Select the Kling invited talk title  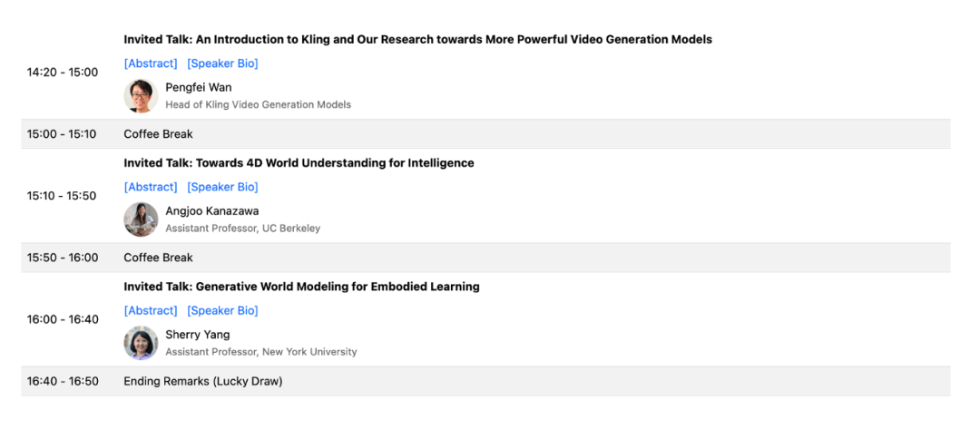pos(417,40)
